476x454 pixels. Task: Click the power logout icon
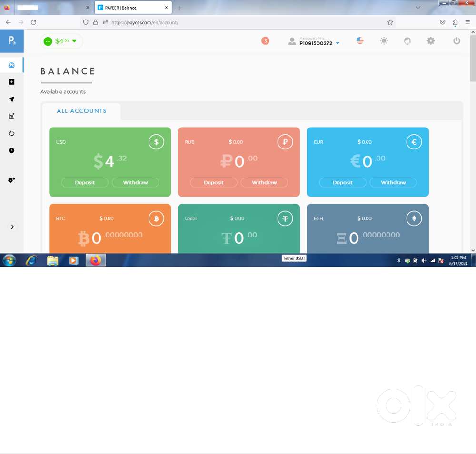pos(456,41)
